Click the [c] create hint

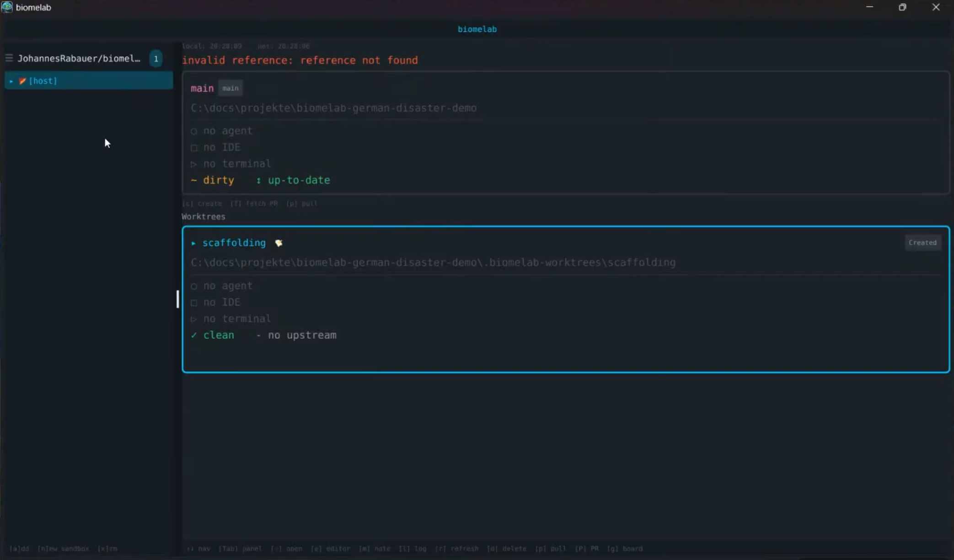coord(202,203)
